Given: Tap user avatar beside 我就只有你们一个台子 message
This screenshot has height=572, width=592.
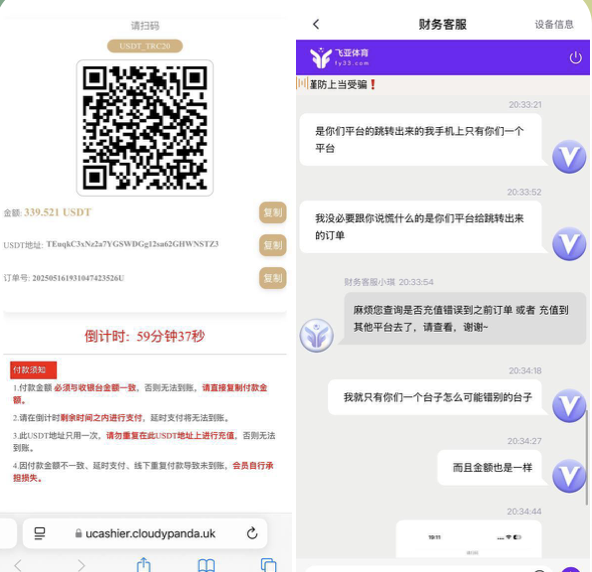Looking at the screenshot, I should pyautogui.click(x=569, y=405).
